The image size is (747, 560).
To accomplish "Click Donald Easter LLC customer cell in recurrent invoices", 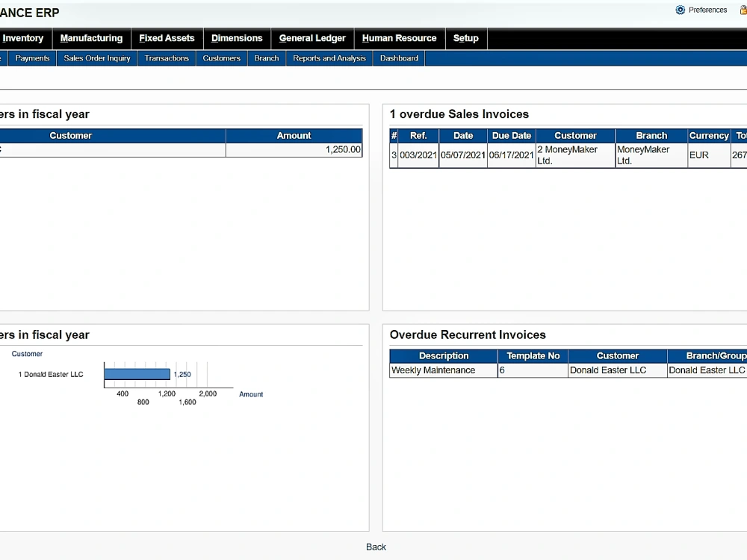I will click(618, 370).
